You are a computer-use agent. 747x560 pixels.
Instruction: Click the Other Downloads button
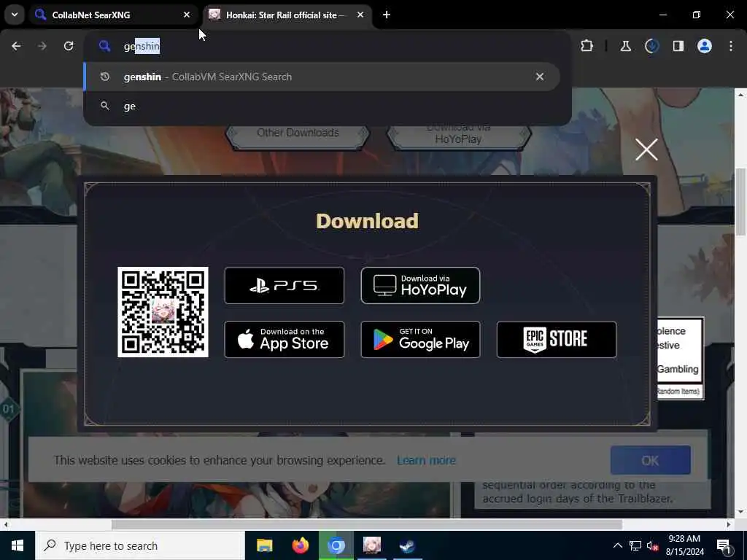(298, 135)
